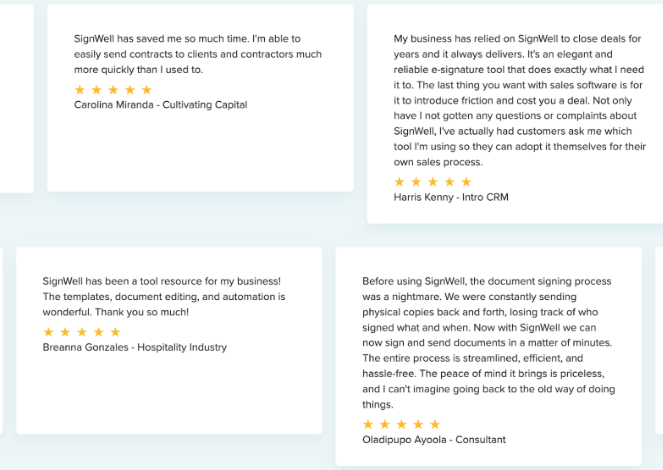Click last star in Oladipupo Ayoola's rating

[435, 424]
